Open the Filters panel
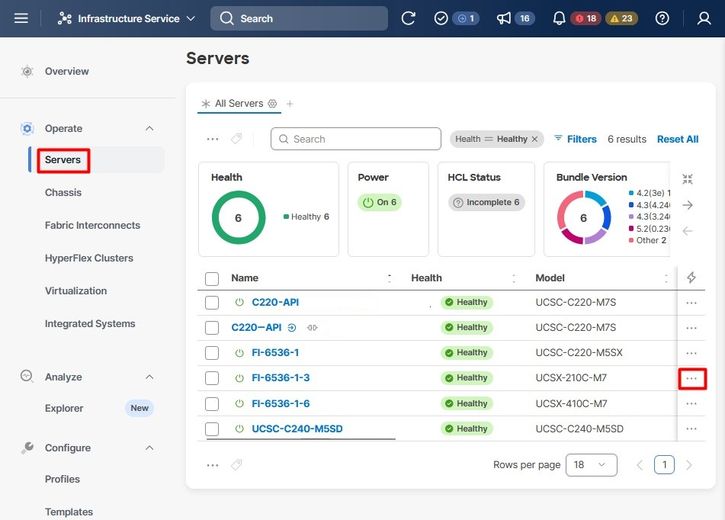This screenshot has width=725, height=520. tap(576, 139)
